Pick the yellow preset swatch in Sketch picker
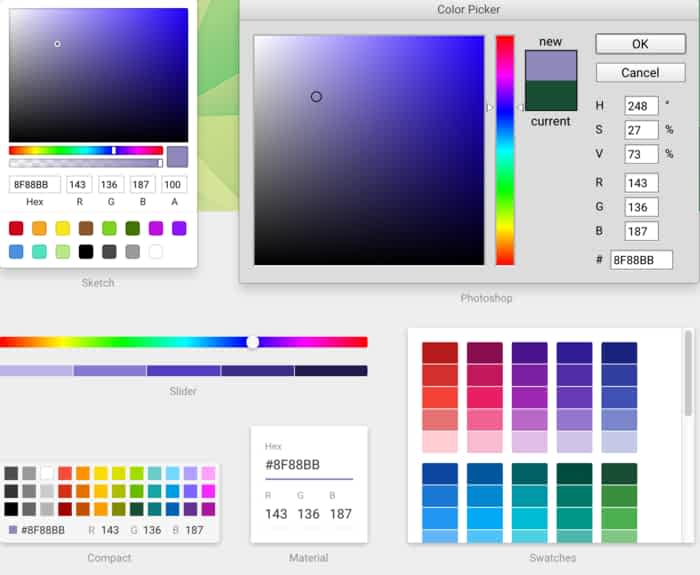The height and width of the screenshot is (575, 700). click(62, 228)
